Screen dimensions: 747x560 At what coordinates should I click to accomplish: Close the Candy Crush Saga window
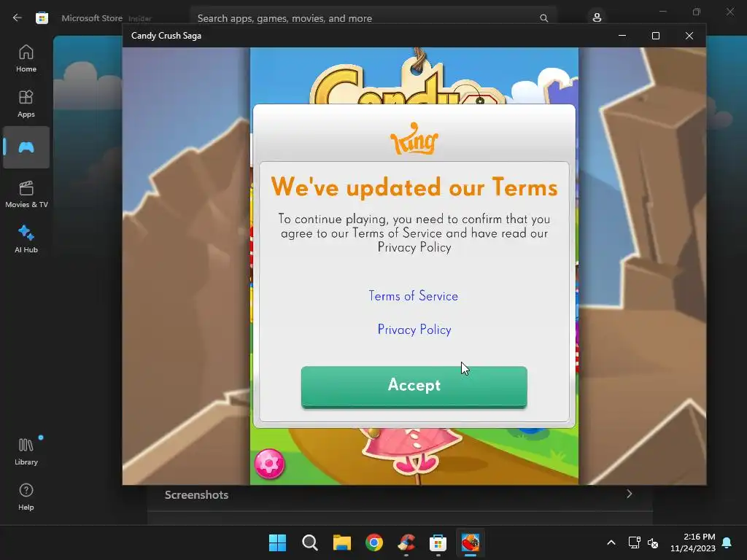tap(689, 36)
